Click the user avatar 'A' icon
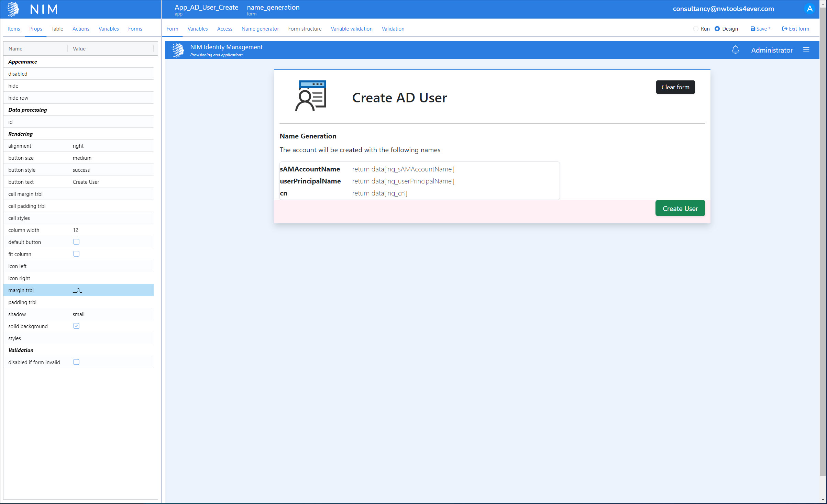The height and width of the screenshot is (504, 827). 809,9
